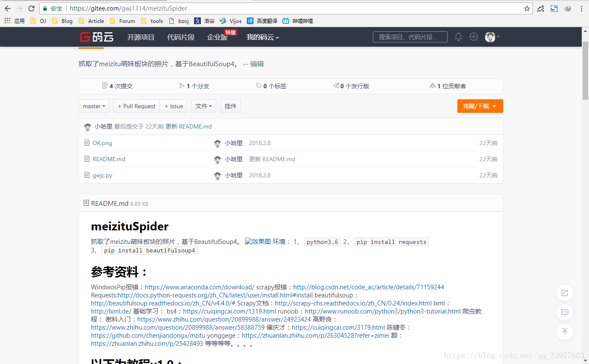Open the Forum bookmark folder
Viewport: 589px width, 364px height.
122,21
